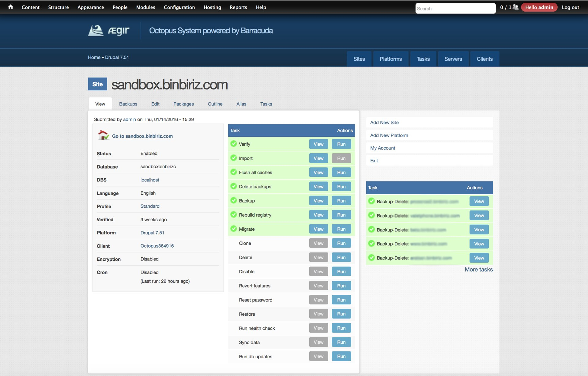This screenshot has height=376, width=588.
Task: Click first Backup-Delete green status icon
Action: [371, 201]
